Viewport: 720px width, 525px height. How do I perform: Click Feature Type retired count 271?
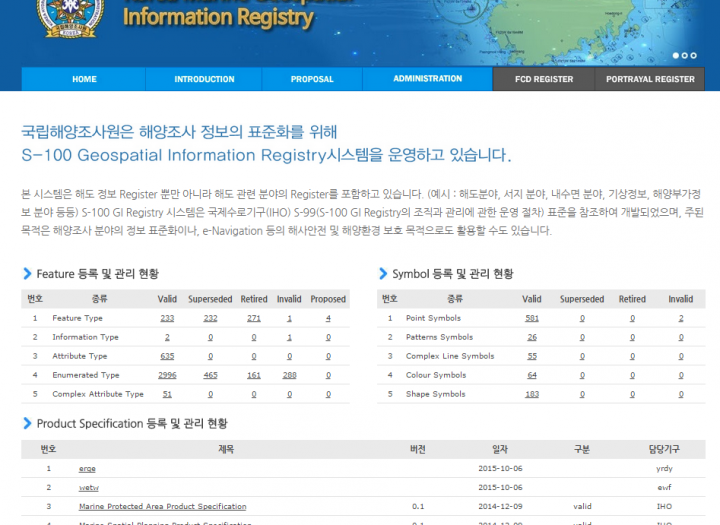click(x=253, y=318)
